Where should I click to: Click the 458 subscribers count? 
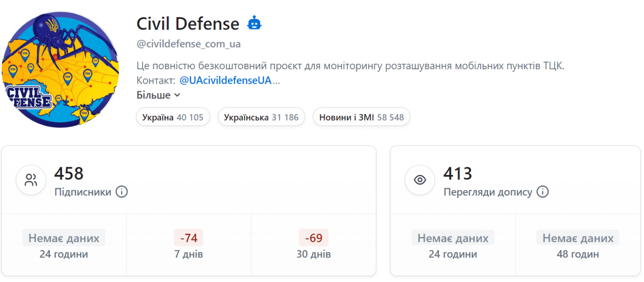pyautogui.click(x=69, y=174)
